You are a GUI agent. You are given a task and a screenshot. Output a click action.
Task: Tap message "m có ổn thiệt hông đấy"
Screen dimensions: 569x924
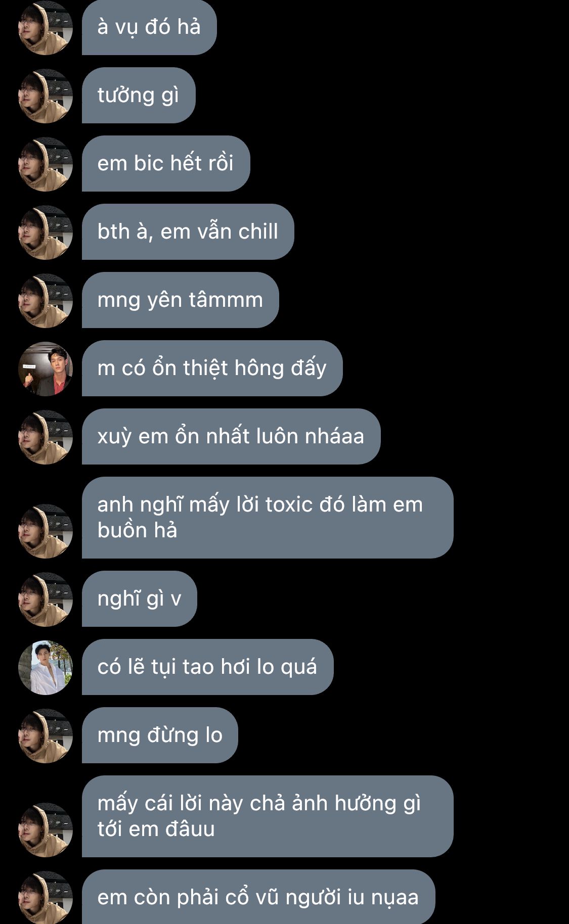point(212,368)
